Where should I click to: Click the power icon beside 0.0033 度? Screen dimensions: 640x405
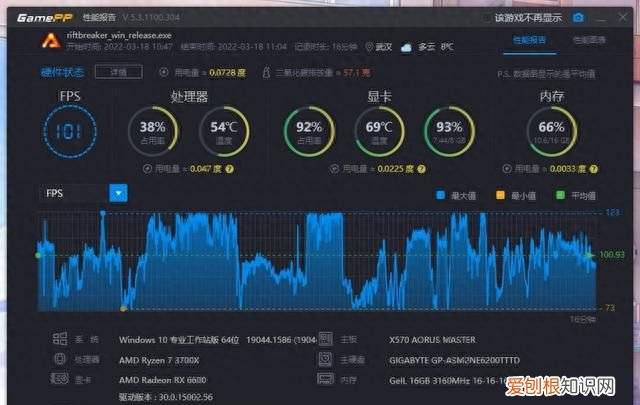tap(507, 169)
